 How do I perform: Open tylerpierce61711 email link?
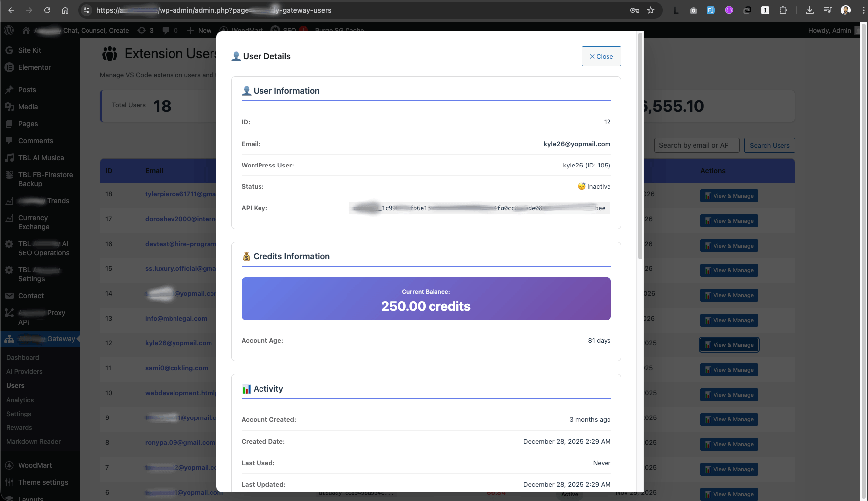[x=180, y=194]
